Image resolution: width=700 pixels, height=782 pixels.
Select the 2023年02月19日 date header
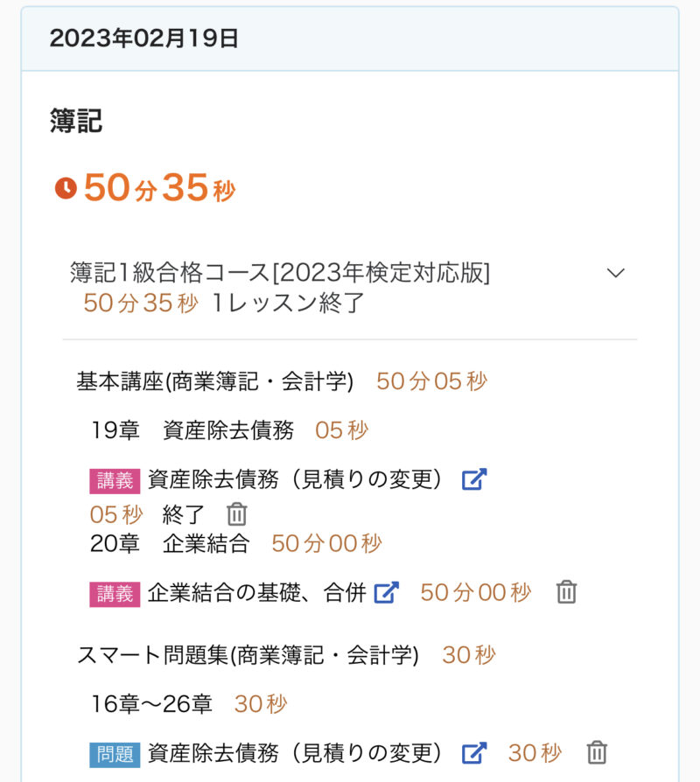[143, 38]
